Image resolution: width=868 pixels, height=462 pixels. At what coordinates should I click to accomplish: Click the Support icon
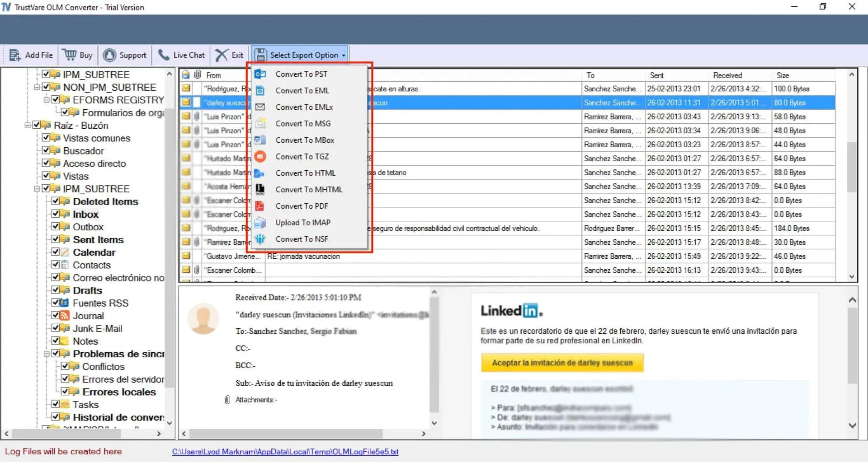pyautogui.click(x=109, y=55)
